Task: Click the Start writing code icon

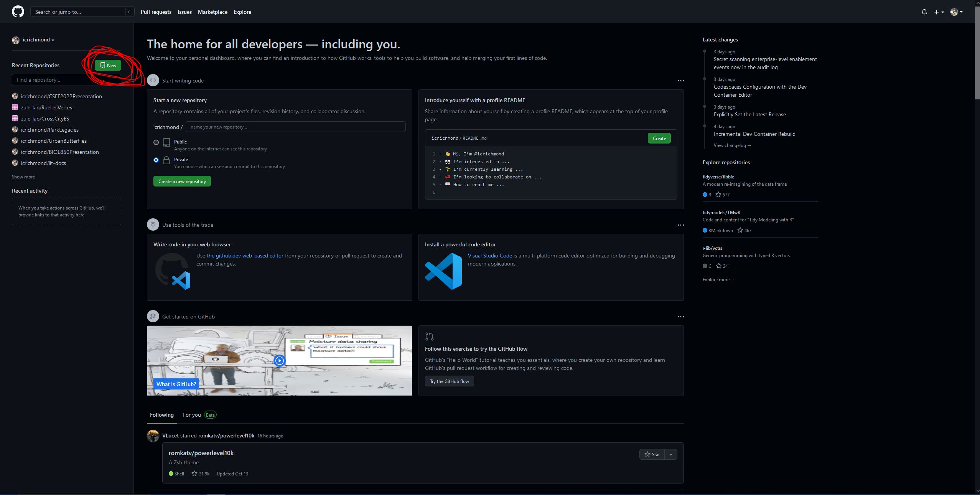Action: [153, 81]
